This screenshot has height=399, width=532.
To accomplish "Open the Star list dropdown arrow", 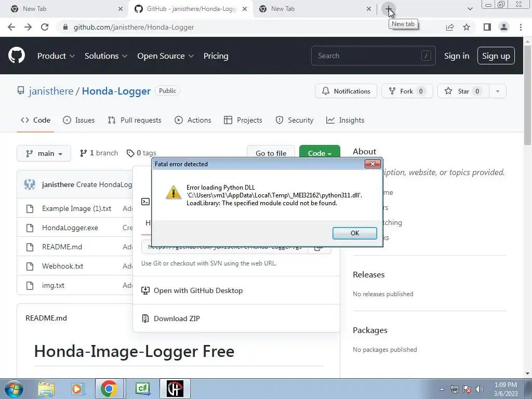I will pos(498,91).
